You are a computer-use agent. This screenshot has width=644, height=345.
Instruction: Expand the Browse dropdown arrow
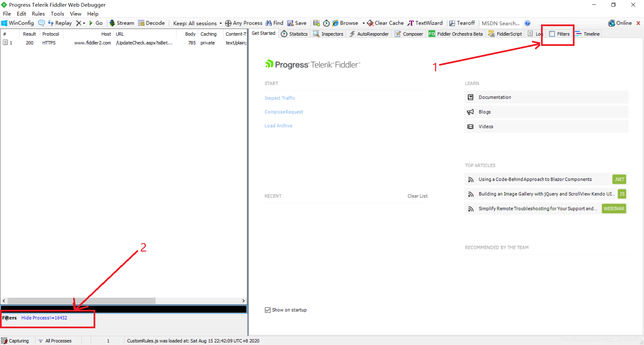[364, 23]
